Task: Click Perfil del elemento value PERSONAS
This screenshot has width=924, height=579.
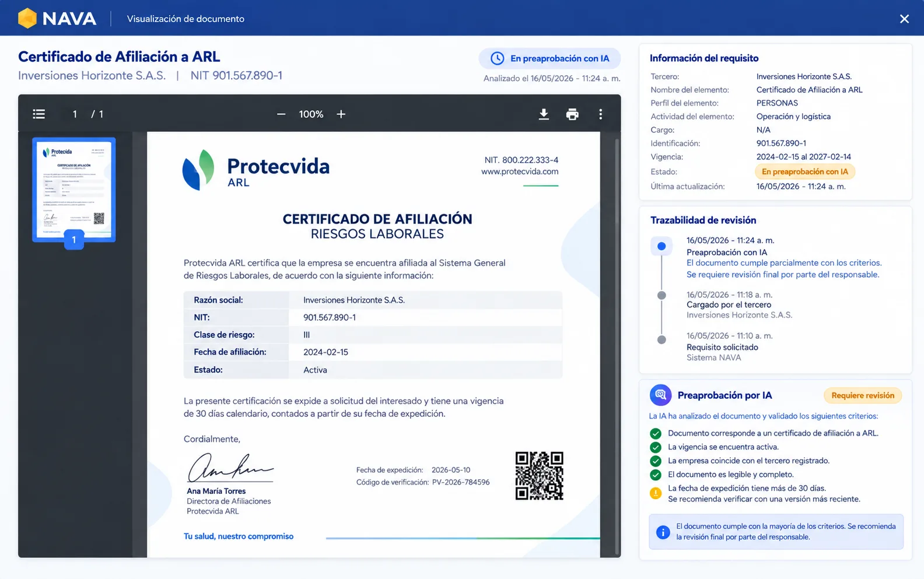Action: [777, 103]
